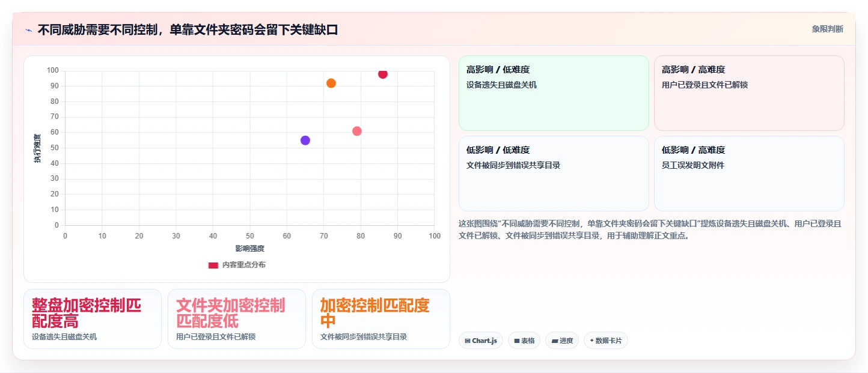This screenshot has width=868, height=373.
Task: Click 文件被同步到错误共享目录 in the quadrant card
Action: [513, 165]
